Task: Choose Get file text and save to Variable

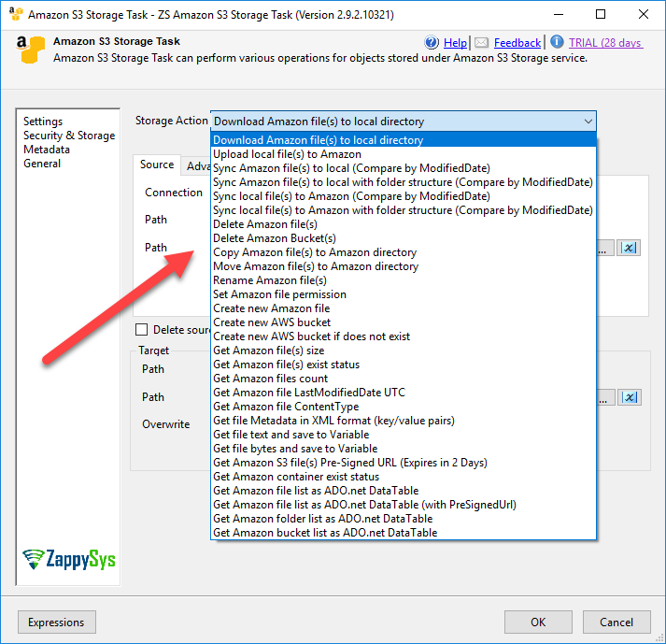Action: [404, 435]
